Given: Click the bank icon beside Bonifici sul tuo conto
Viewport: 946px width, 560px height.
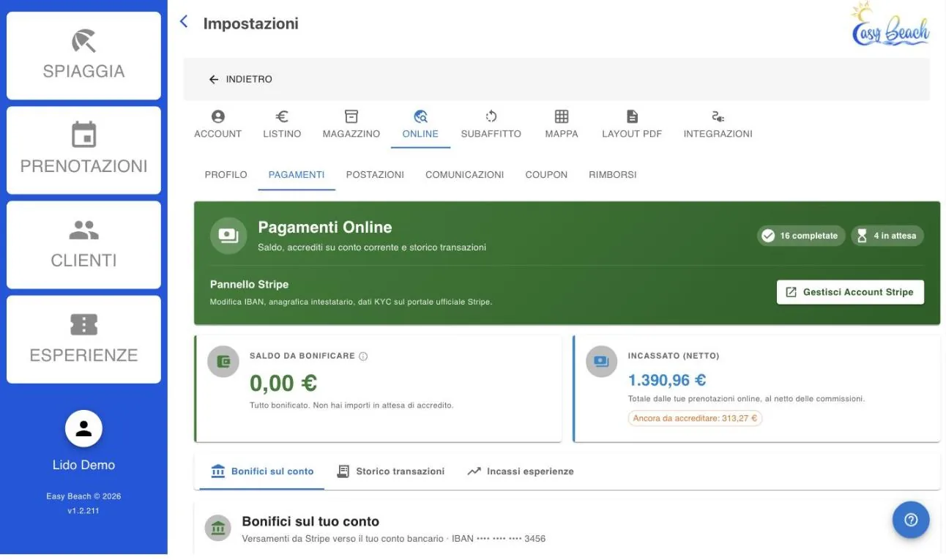Looking at the screenshot, I should (217, 528).
